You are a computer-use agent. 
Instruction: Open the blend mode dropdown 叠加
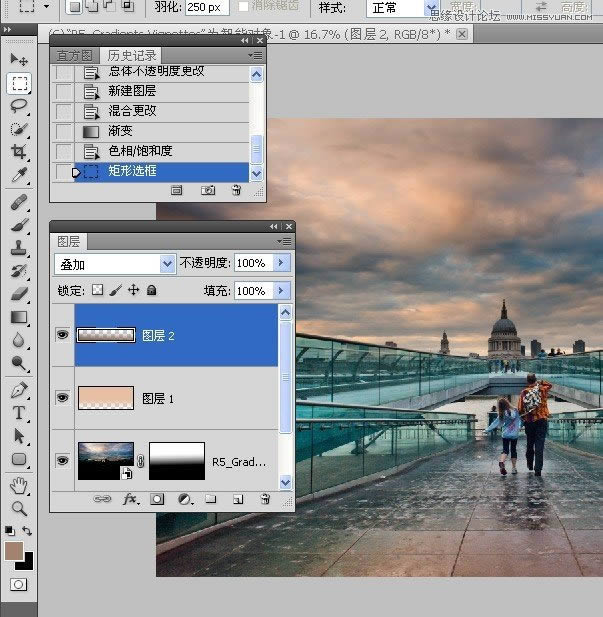pos(167,263)
